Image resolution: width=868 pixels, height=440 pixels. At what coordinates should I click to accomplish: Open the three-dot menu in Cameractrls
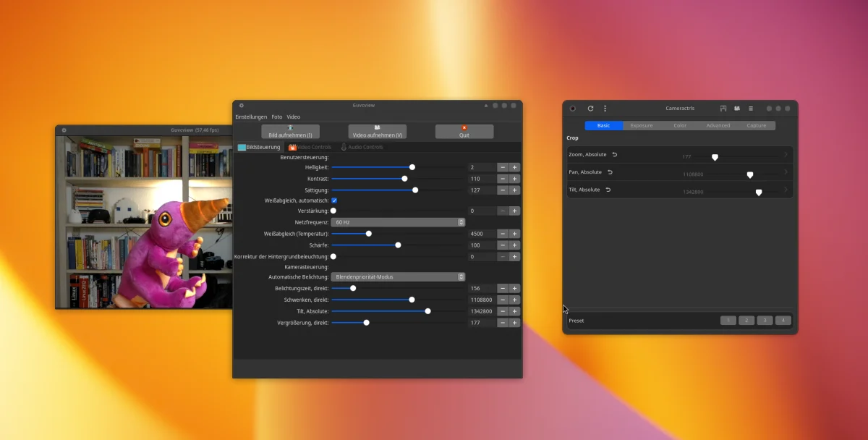[x=605, y=109]
